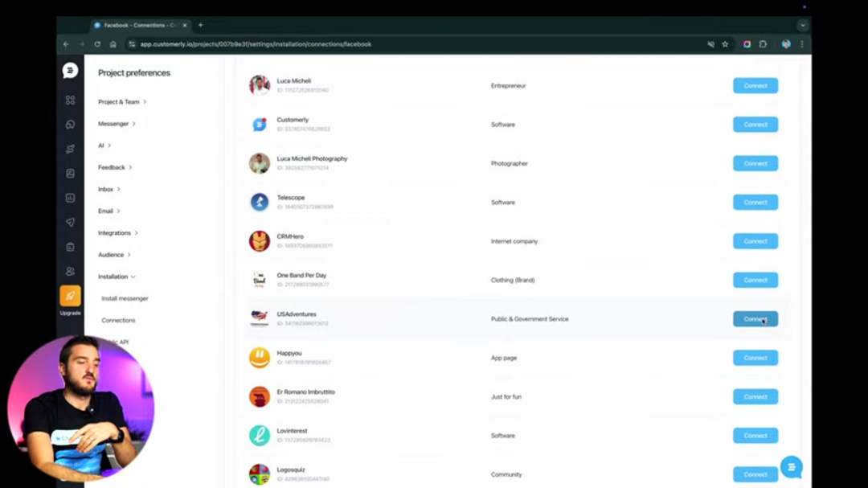Open the browser extensions puzzle icon
Viewport: 868px width, 488px height.
tap(763, 44)
